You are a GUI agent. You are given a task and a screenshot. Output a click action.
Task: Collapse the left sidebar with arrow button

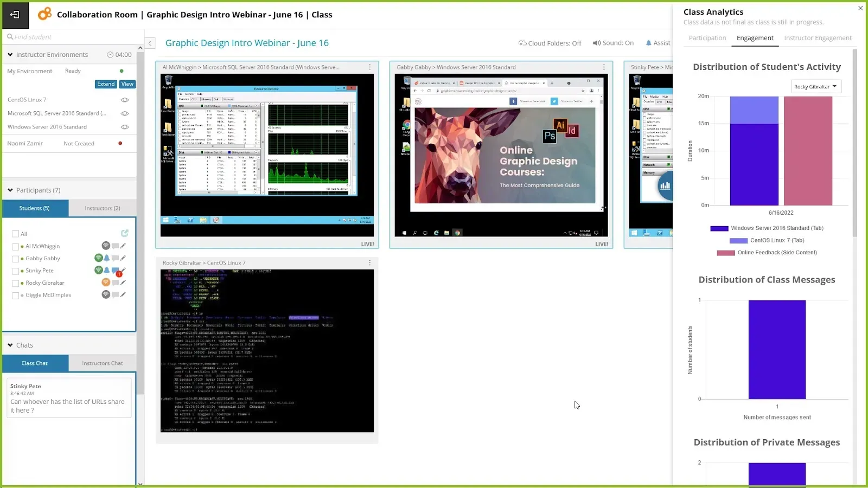[150, 43]
